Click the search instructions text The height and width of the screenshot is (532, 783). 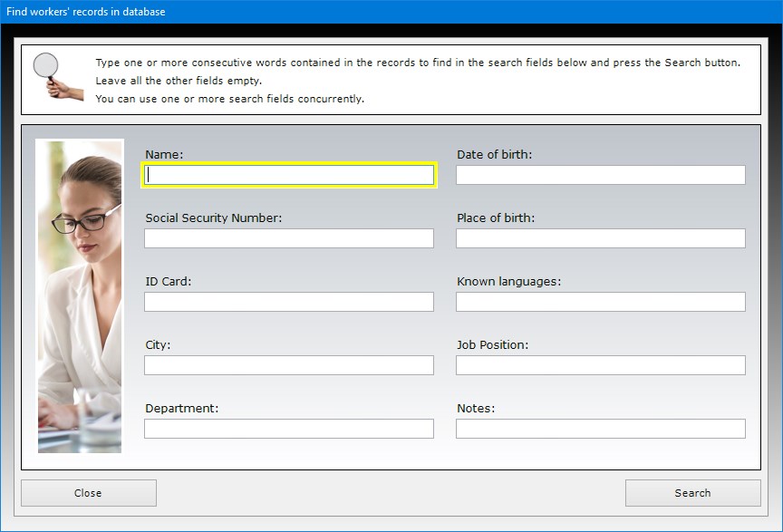coord(417,81)
